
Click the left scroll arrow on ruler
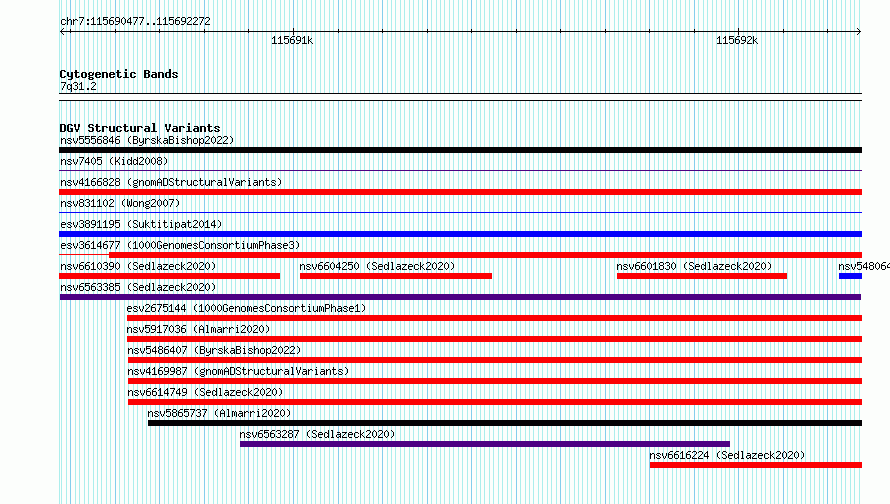coord(62,32)
